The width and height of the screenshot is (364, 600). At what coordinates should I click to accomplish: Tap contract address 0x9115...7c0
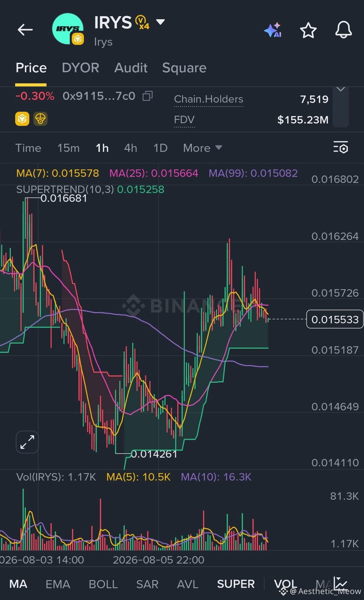click(99, 96)
